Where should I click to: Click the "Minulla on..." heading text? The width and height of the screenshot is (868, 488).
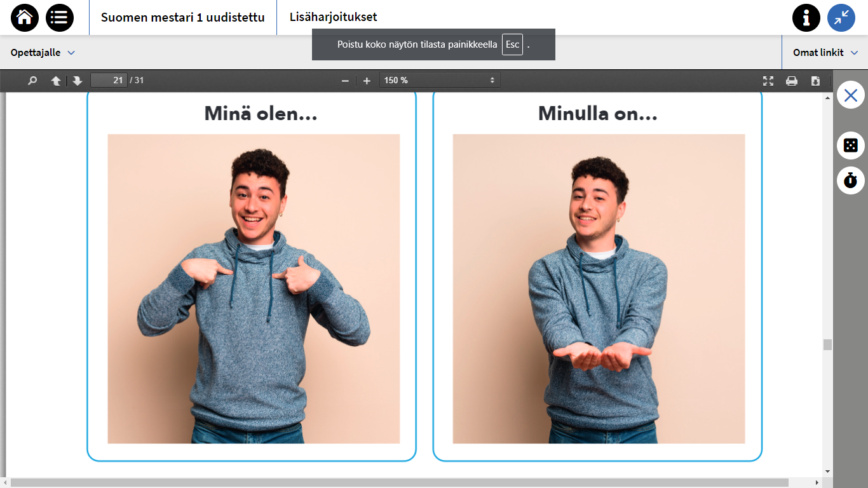(x=598, y=114)
